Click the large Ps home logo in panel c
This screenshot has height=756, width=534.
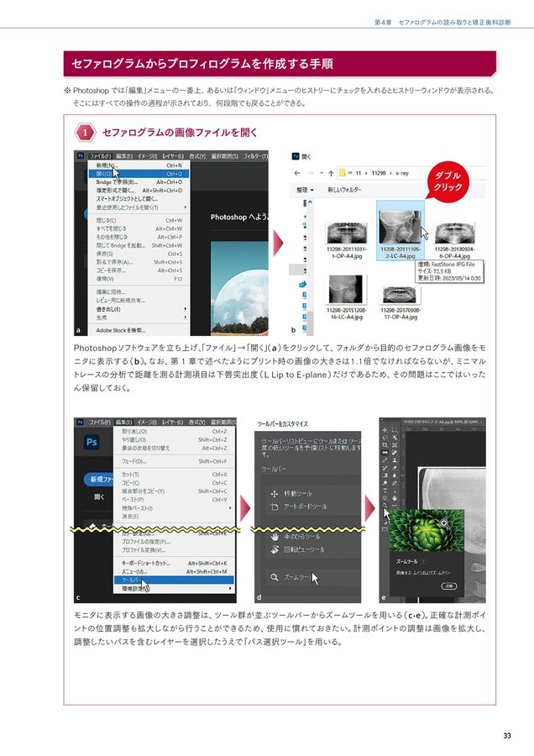tap(92, 442)
